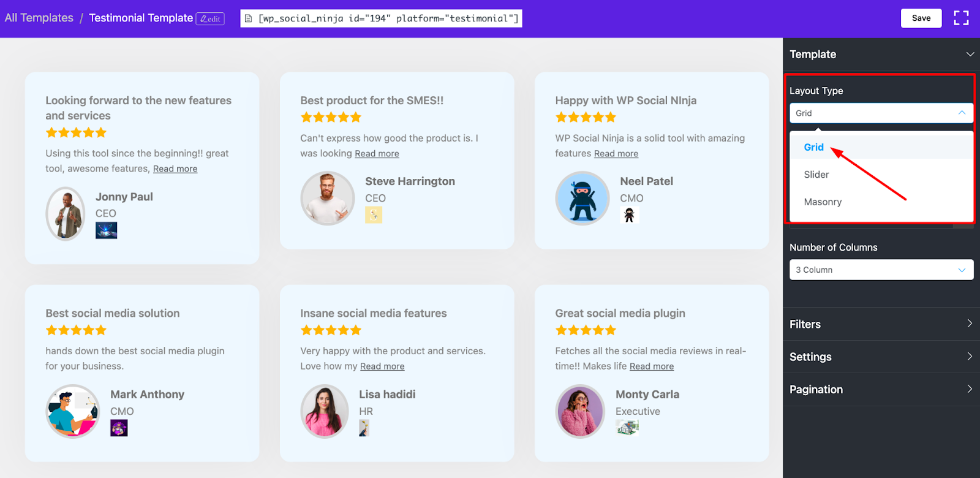The width and height of the screenshot is (980, 478).
Task: Click Neel Patel's ninja logo thumbnail
Action: click(629, 215)
